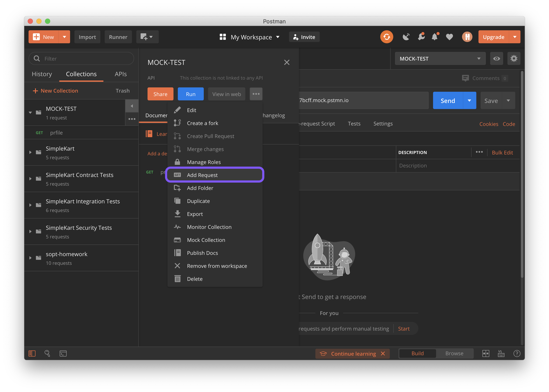549x392 pixels.
Task: Open the satellite capture requests icon
Action: point(406,37)
